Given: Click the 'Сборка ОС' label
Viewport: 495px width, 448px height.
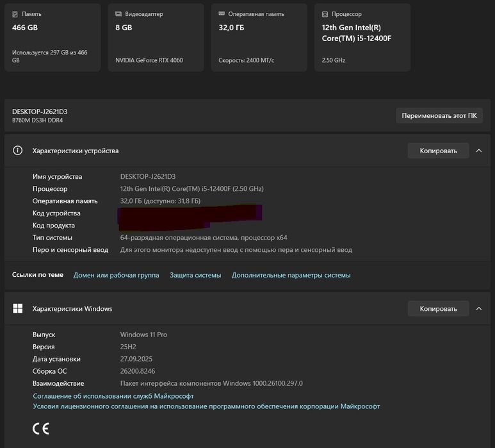Looking at the screenshot, I should [49, 371].
